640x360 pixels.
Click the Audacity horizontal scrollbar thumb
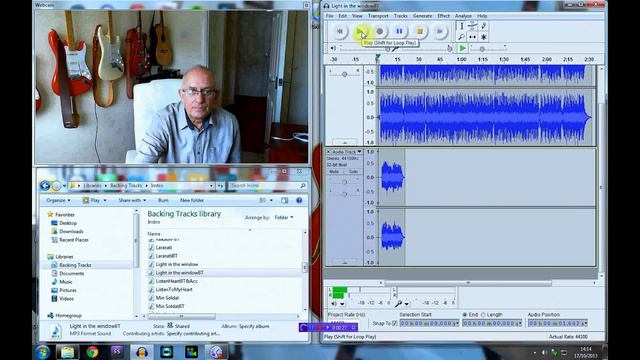tap(468, 282)
